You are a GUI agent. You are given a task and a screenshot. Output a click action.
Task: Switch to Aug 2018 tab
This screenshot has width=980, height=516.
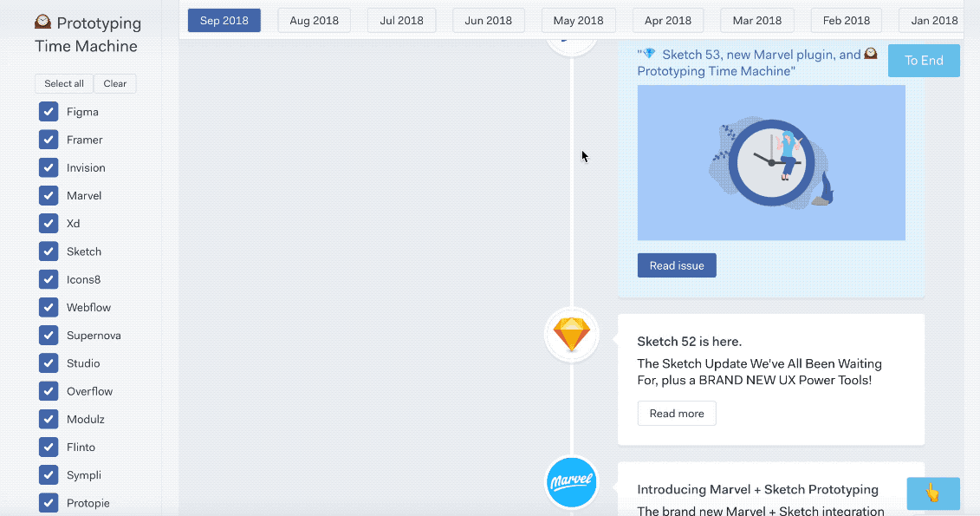click(x=314, y=21)
